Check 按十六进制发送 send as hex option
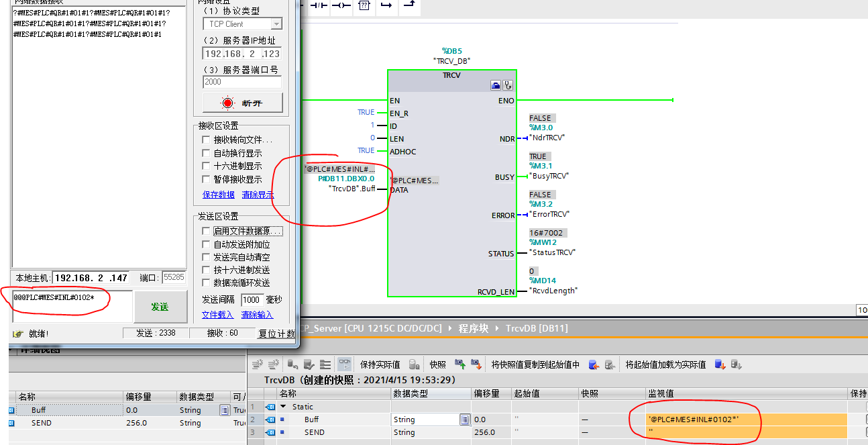This screenshot has height=445, width=868. (207, 270)
